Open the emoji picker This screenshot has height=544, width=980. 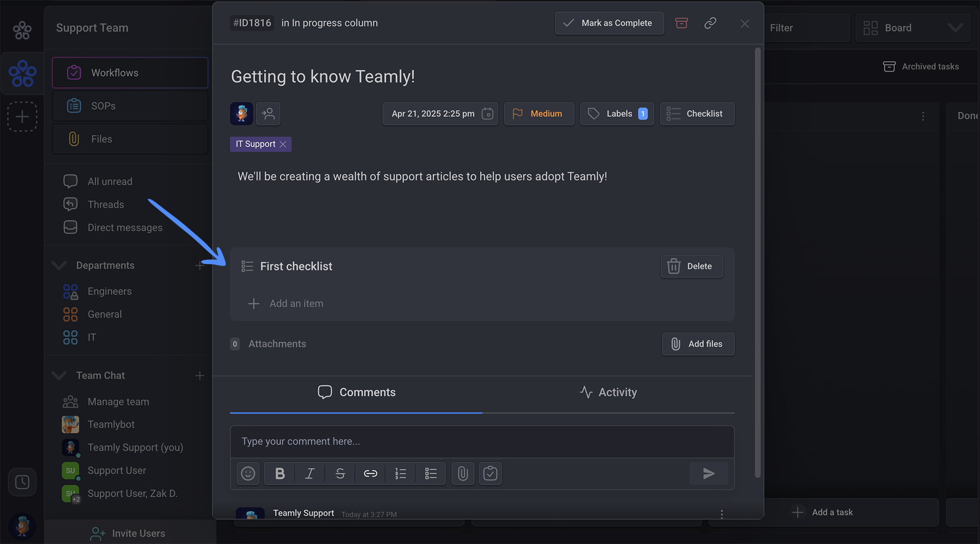tap(248, 473)
